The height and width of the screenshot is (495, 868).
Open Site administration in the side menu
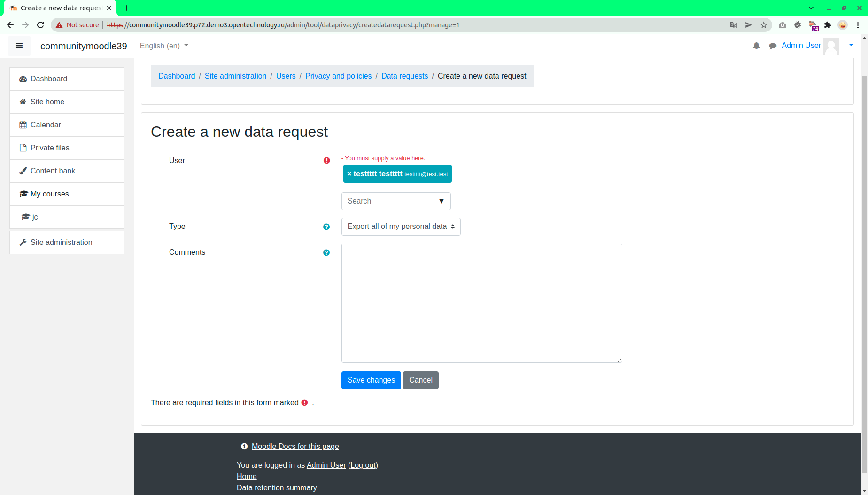[x=67, y=243]
